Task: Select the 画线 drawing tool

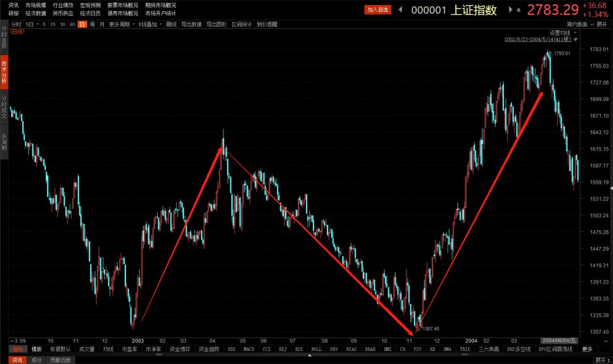Action: click(x=171, y=24)
